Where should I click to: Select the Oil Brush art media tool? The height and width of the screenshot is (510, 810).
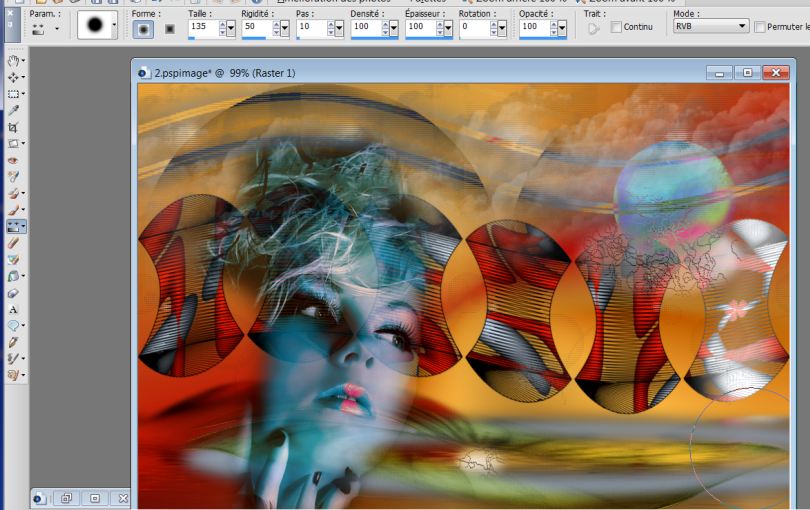point(13,375)
